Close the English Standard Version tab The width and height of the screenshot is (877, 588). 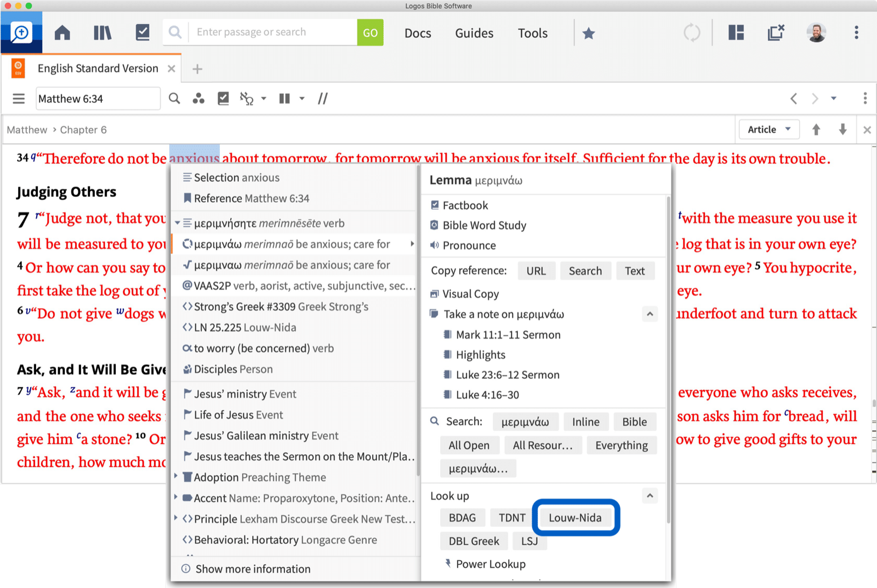[172, 68]
